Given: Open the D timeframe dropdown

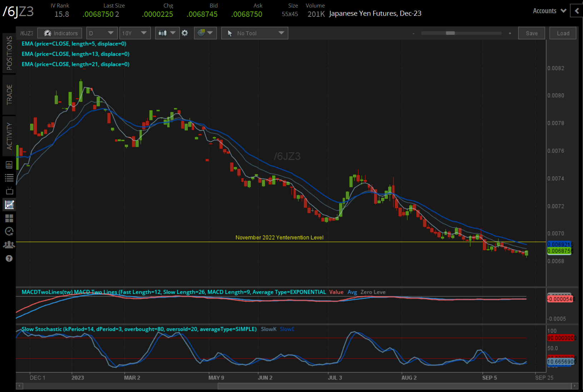Looking at the screenshot, I should click(102, 33).
